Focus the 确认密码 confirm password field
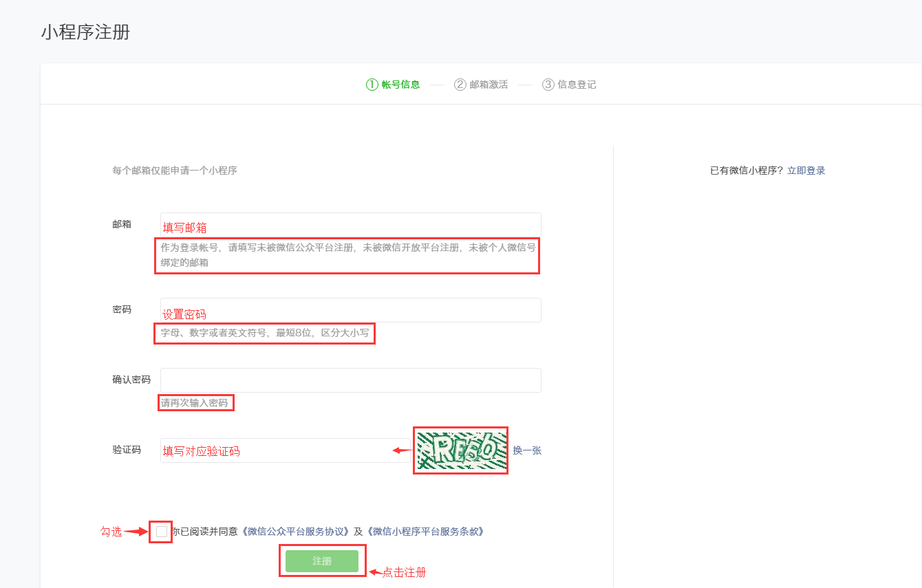 point(350,380)
